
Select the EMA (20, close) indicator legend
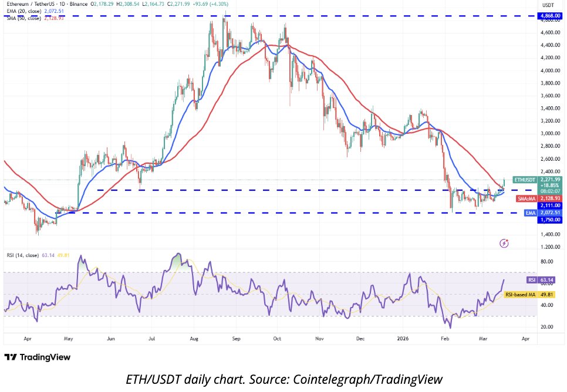click(x=35, y=11)
